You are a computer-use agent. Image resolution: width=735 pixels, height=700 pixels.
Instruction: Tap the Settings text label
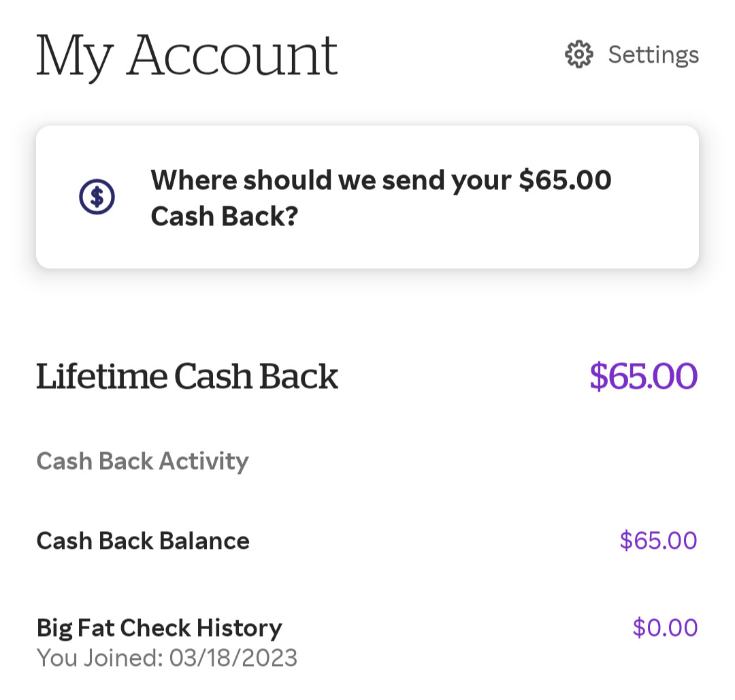(653, 54)
